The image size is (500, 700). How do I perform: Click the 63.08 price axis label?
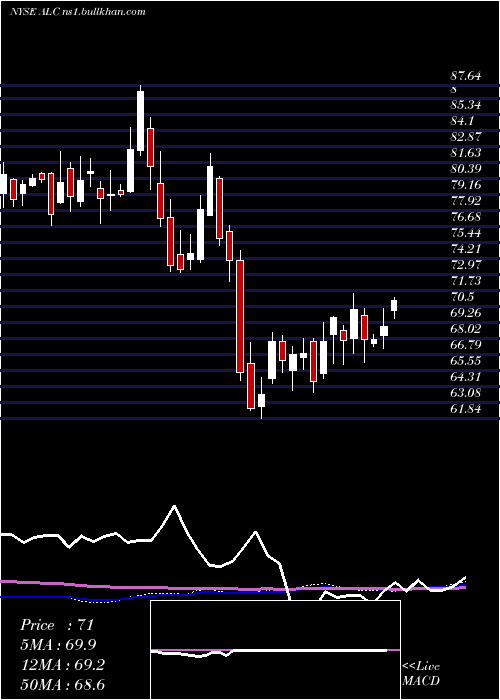[466, 393]
